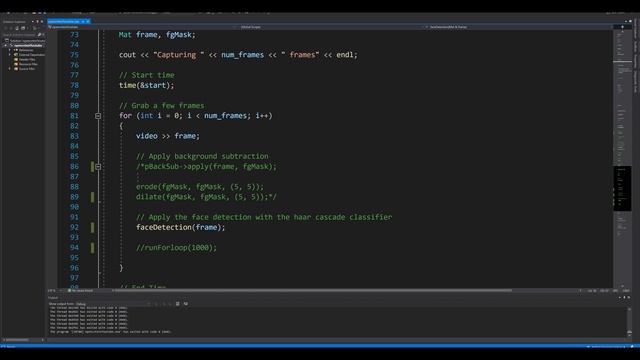Expand the References node in Solution Explorer

pyautogui.click(x=10, y=50)
